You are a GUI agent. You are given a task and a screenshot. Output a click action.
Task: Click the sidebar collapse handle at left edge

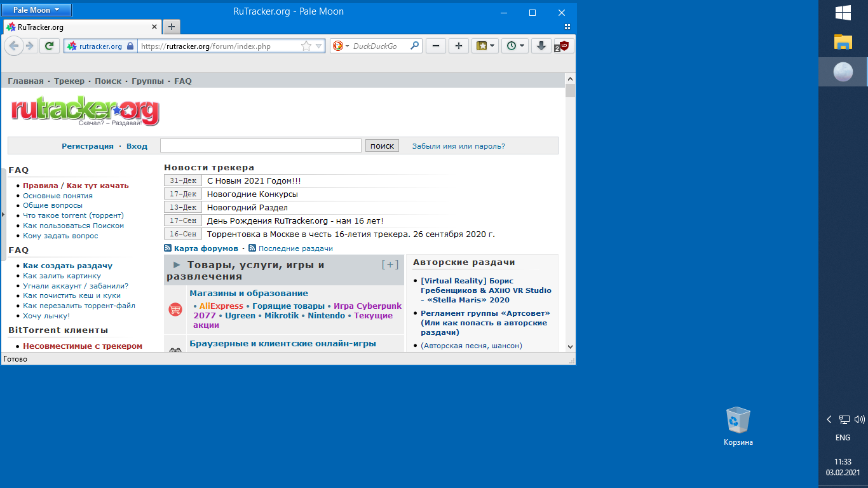point(3,215)
